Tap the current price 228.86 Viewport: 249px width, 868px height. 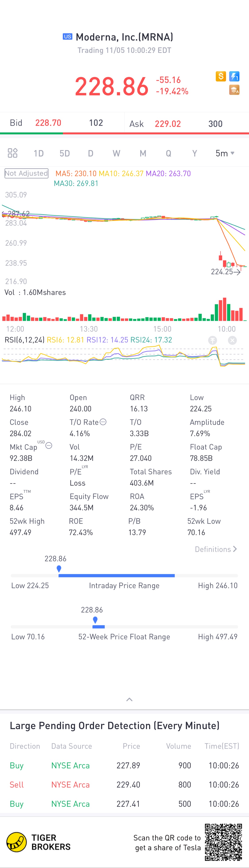coord(112,86)
